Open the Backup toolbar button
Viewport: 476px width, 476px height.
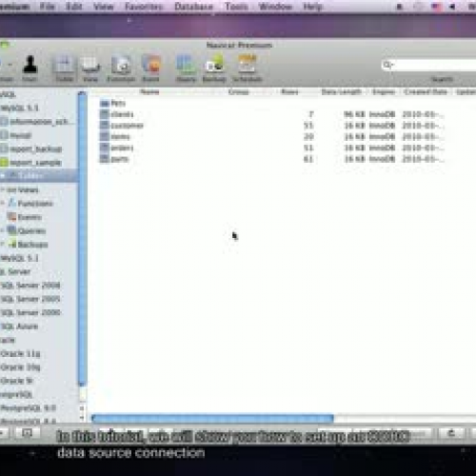[214, 68]
